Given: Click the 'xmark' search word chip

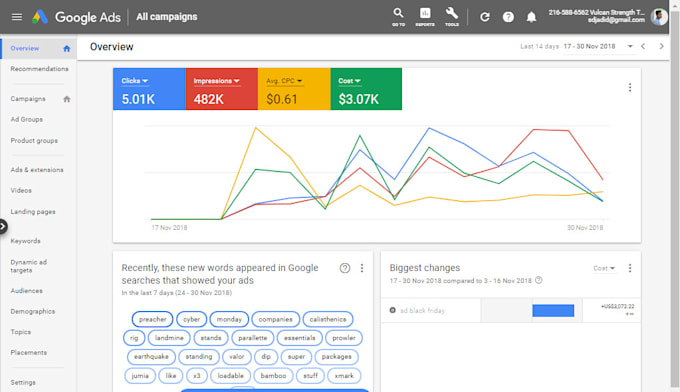Looking at the screenshot, I should [344, 376].
